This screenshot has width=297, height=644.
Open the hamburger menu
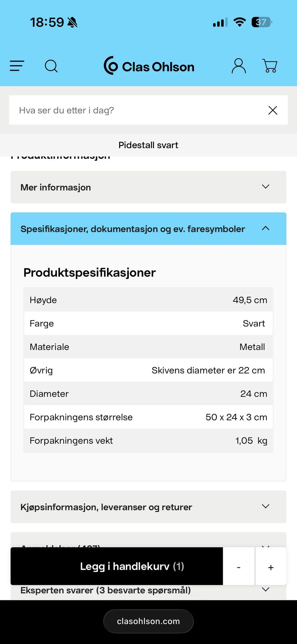pyautogui.click(x=17, y=66)
